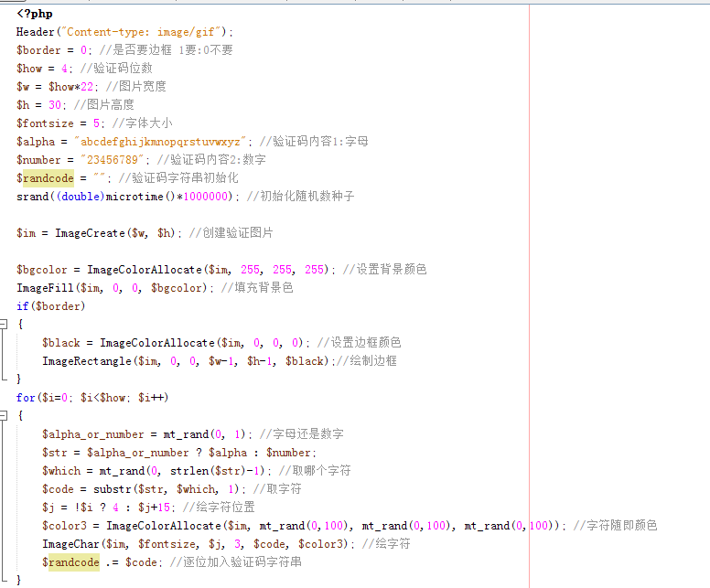Click the $bgcolor ImageColorAllocate line
The width and height of the screenshot is (710, 588).
[221, 270]
